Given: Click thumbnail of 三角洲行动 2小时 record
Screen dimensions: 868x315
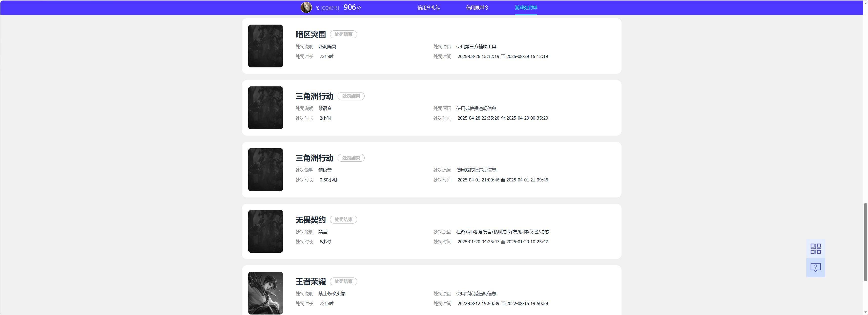Looking at the screenshot, I should click(x=265, y=108).
